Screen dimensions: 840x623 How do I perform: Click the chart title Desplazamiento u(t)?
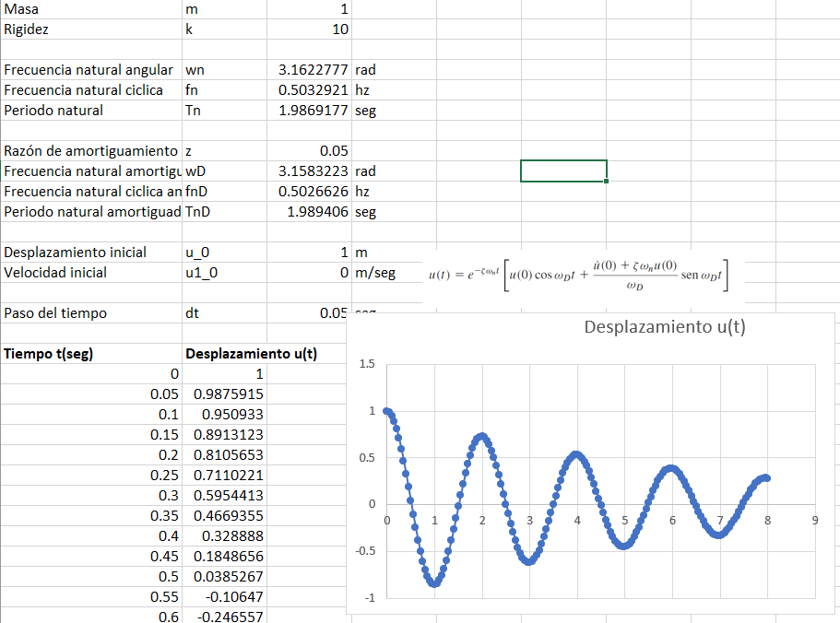point(664,326)
